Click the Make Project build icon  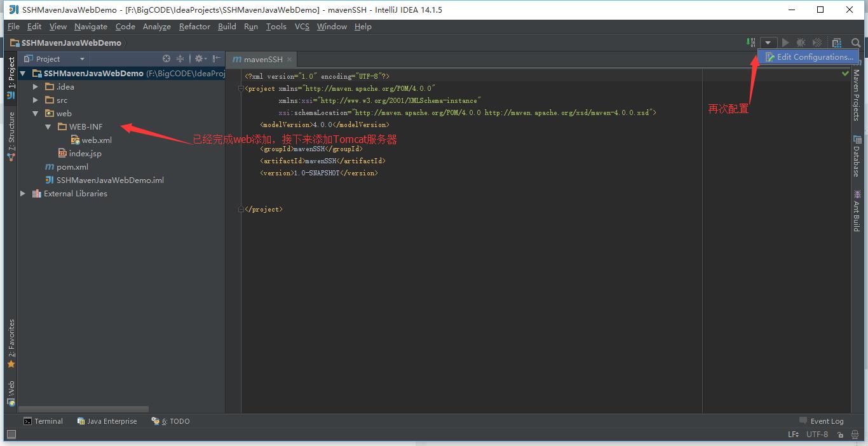(751, 43)
